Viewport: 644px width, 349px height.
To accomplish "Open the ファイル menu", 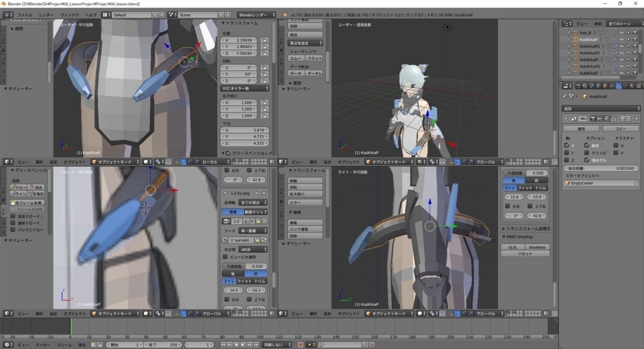I will coord(25,15).
